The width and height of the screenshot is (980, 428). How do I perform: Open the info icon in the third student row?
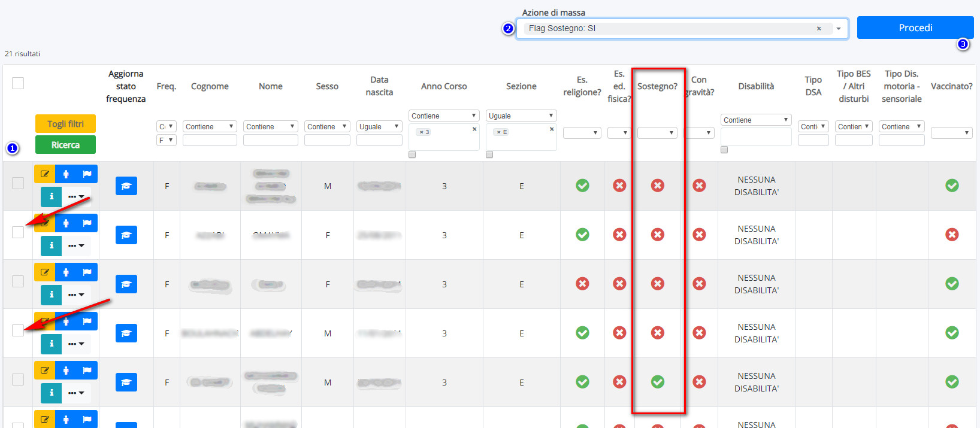coord(52,295)
